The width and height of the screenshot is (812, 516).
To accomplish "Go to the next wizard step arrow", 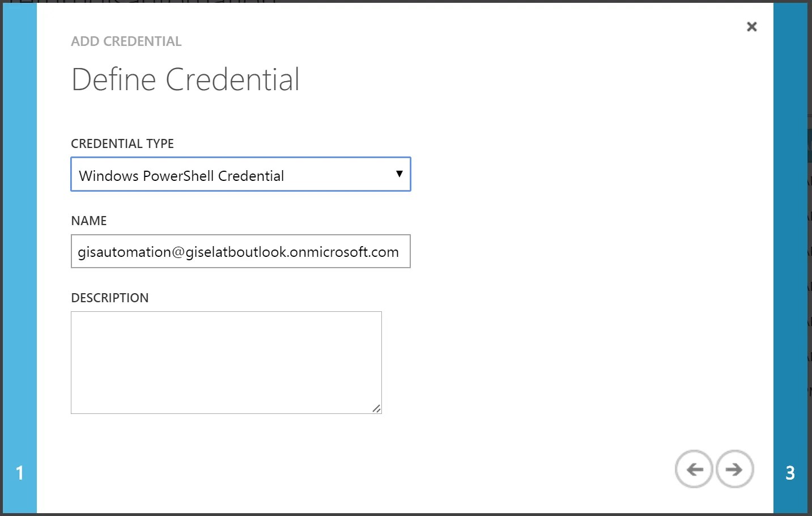I will [x=735, y=469].
